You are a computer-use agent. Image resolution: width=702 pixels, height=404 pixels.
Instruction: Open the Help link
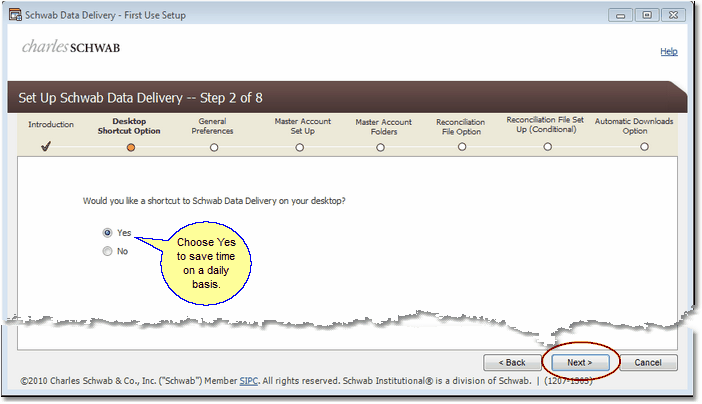point(669,52)
